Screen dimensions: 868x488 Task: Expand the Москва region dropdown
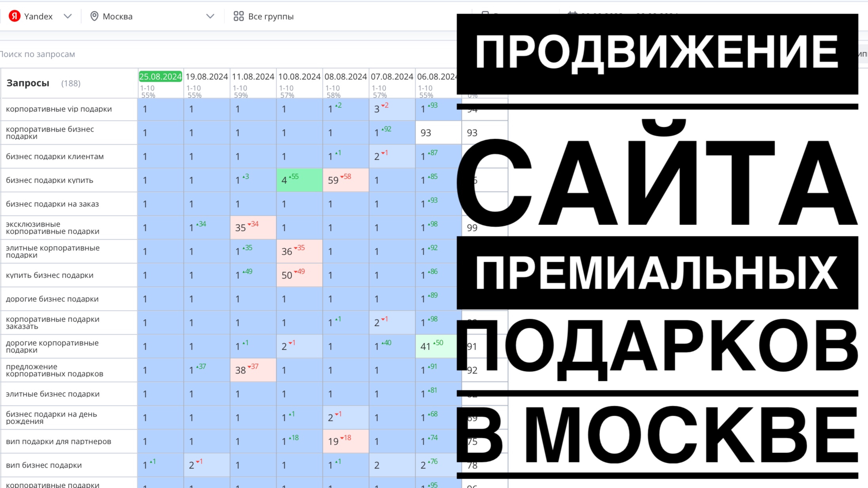tap(210, 16)
